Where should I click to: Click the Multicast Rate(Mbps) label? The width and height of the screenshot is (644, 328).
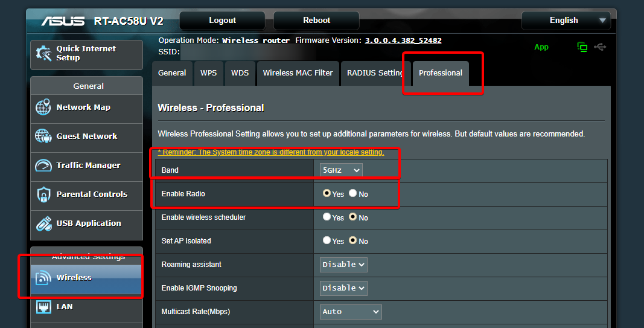[196, 312]
